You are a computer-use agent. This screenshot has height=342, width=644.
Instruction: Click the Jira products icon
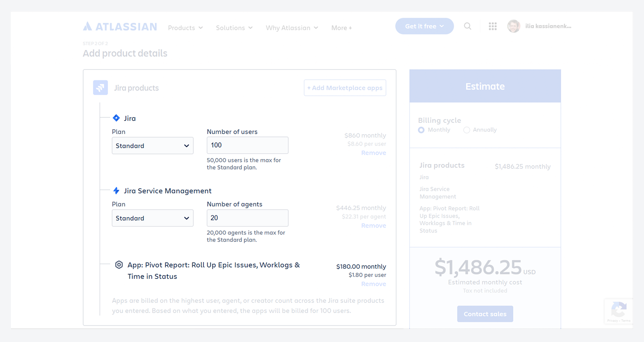(x=100, y=87)
